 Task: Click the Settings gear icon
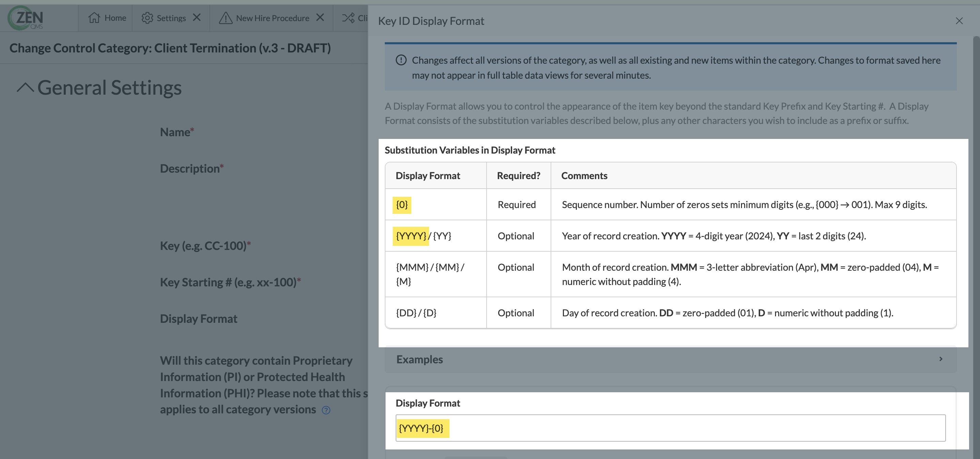click(147, 18)
